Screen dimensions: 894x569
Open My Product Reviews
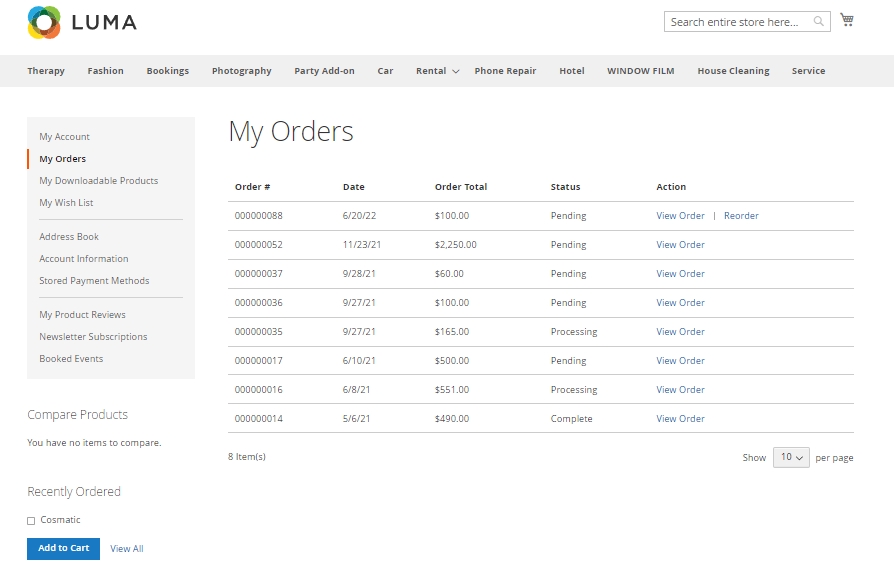[83, 315]
